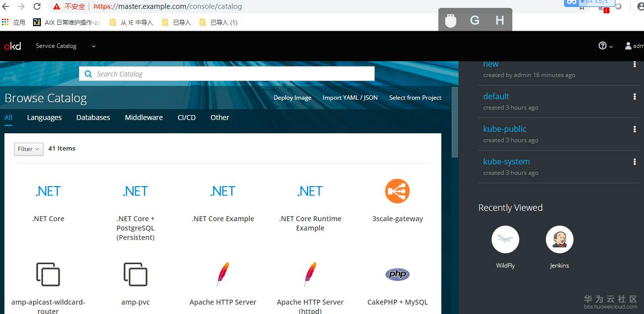Viewport: 644px width, 314px height.
Task: Click the catalog vertical scrollbar
Action: 455,122
